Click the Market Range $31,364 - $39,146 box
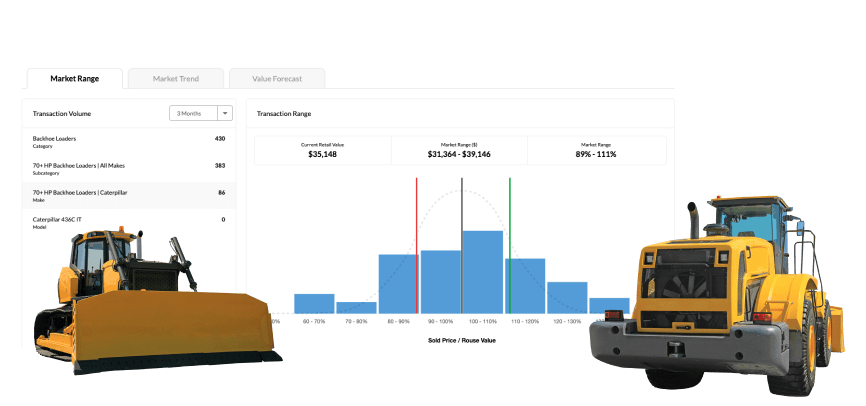866x406 pixels. [458, 150]
